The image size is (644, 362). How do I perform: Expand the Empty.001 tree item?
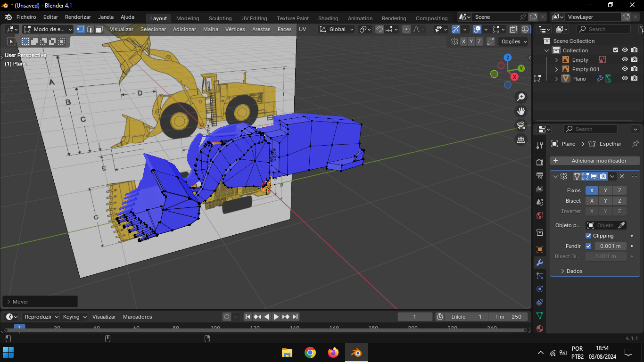556,69
